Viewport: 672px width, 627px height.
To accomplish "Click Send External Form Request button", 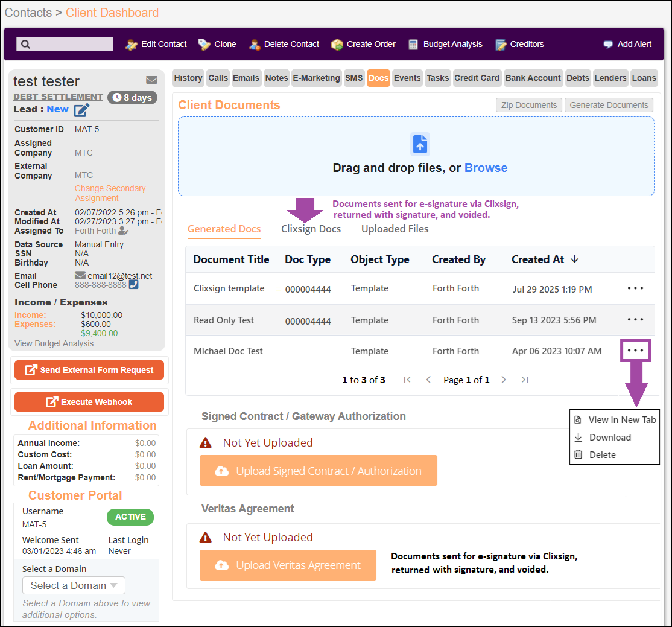I will click(x=89, y=370).
